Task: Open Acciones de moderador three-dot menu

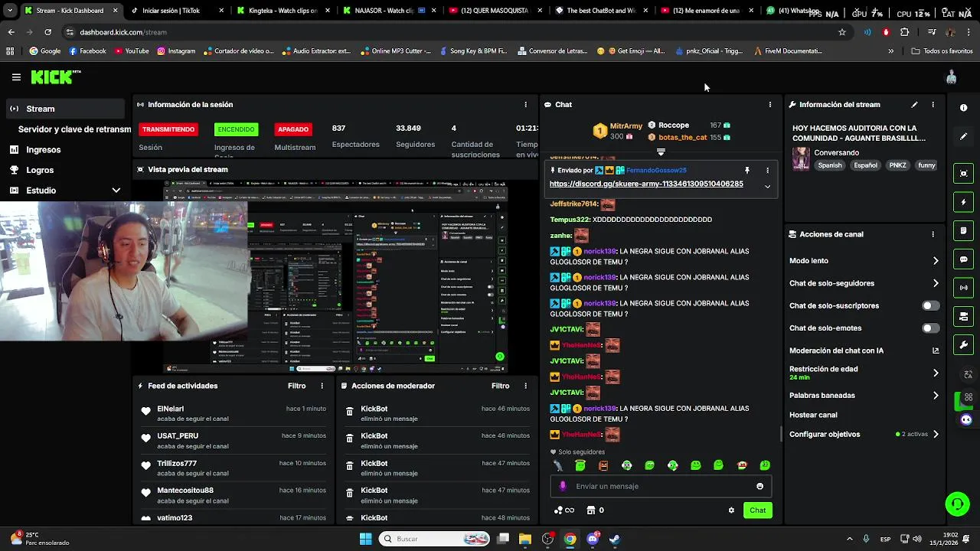Action: (x=525, y=386)
